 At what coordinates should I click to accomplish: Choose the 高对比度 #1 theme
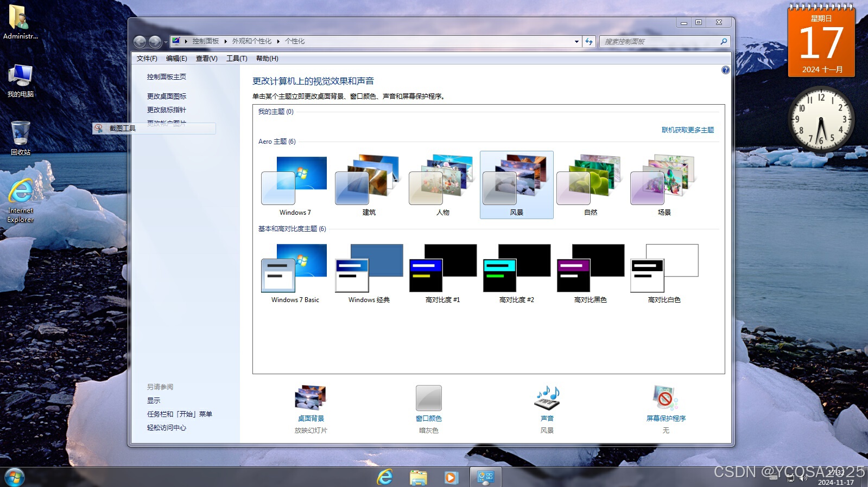coord(442,273)
